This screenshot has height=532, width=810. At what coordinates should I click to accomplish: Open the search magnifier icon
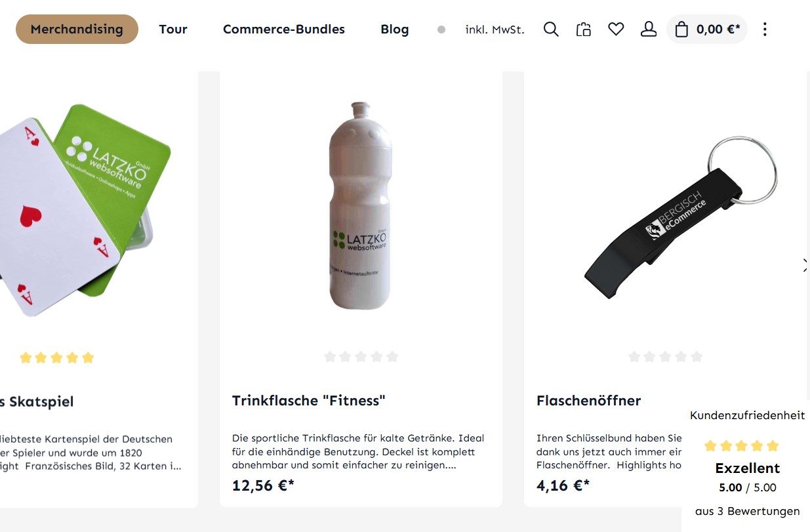pos(551,30)
